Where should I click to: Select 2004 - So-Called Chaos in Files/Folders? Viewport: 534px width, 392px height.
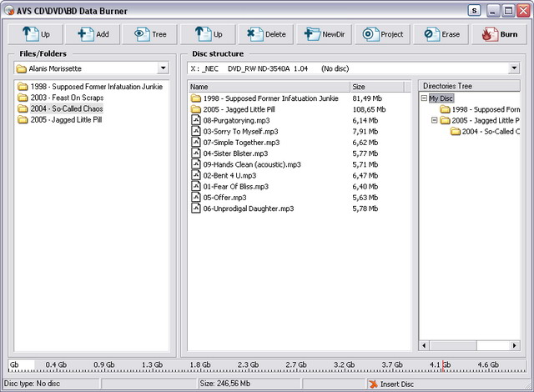(60, 108)
